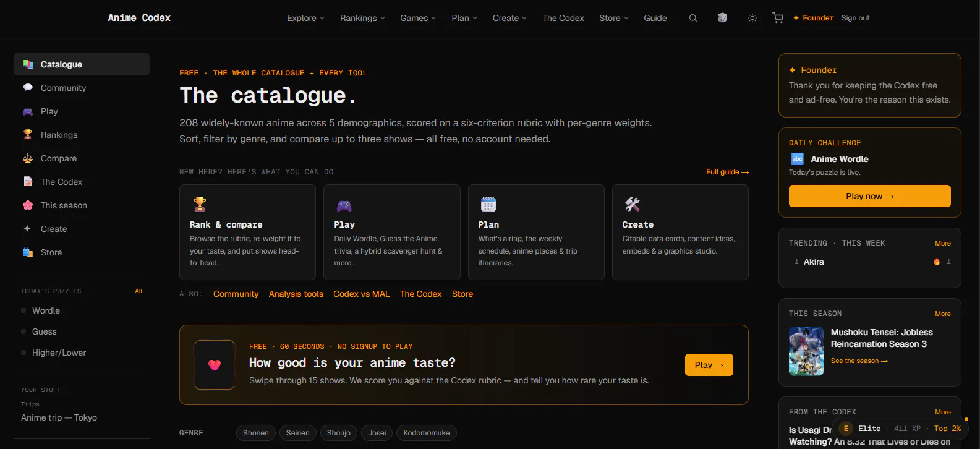This screenshot has height=449, width=980.
Task: Select This season in the sidebar
Action: click(x=82, y=205)
